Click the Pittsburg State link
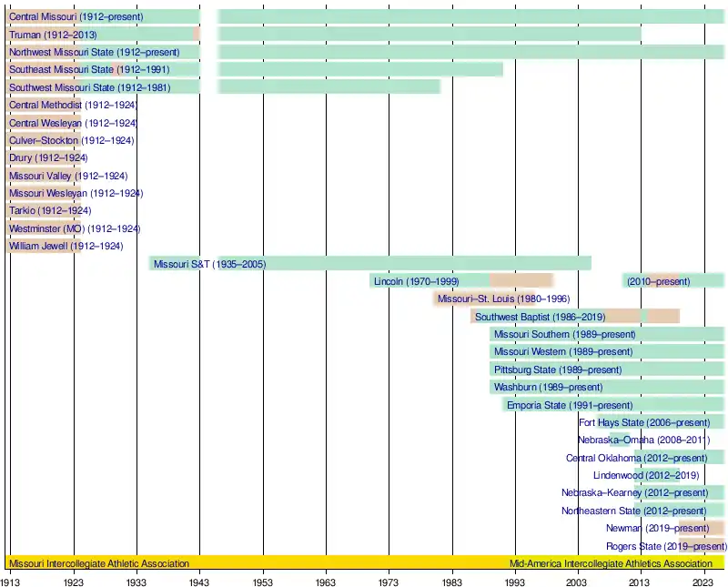Viewport: 728px width, 587px height. (524, 370)
